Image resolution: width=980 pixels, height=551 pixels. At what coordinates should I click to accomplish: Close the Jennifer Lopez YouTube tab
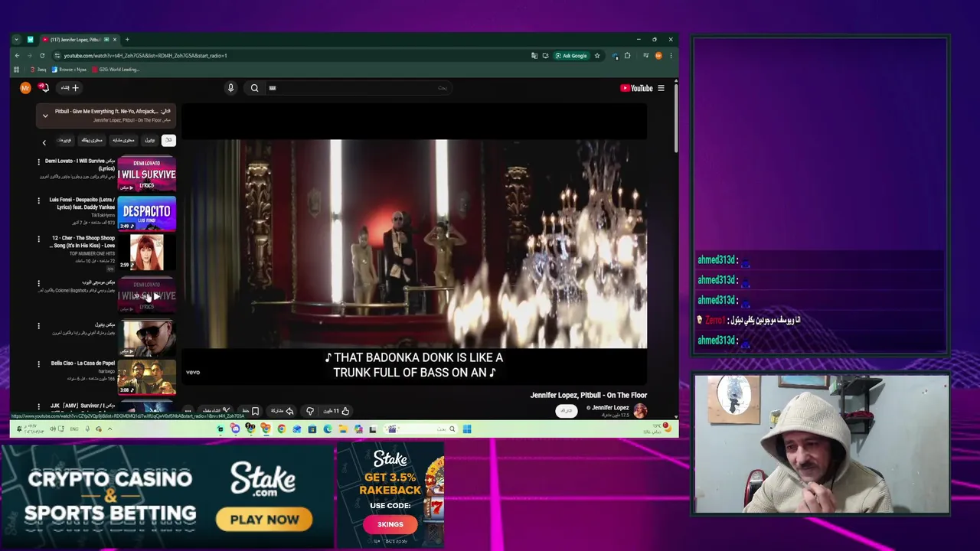(x=116, y=40)
